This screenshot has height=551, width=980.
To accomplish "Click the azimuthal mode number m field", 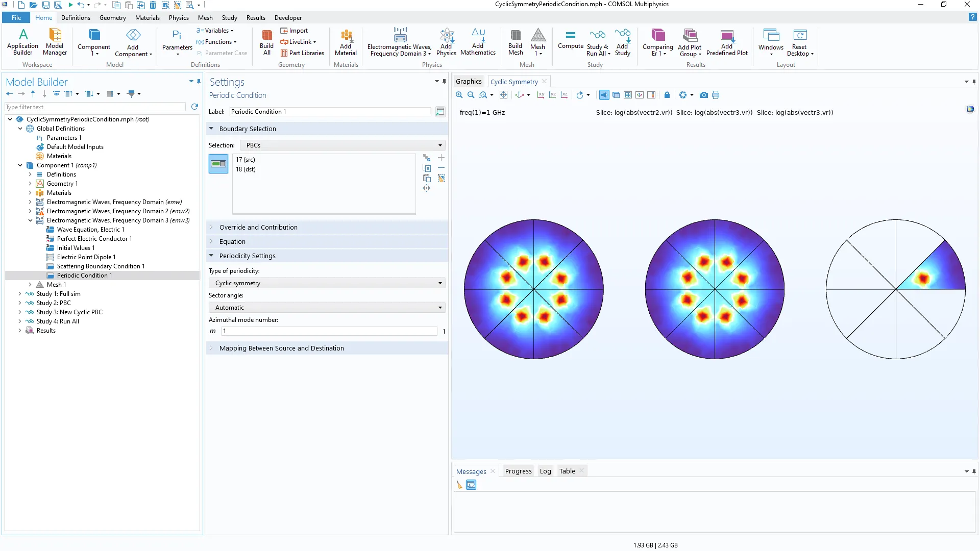I will (329, 331).
